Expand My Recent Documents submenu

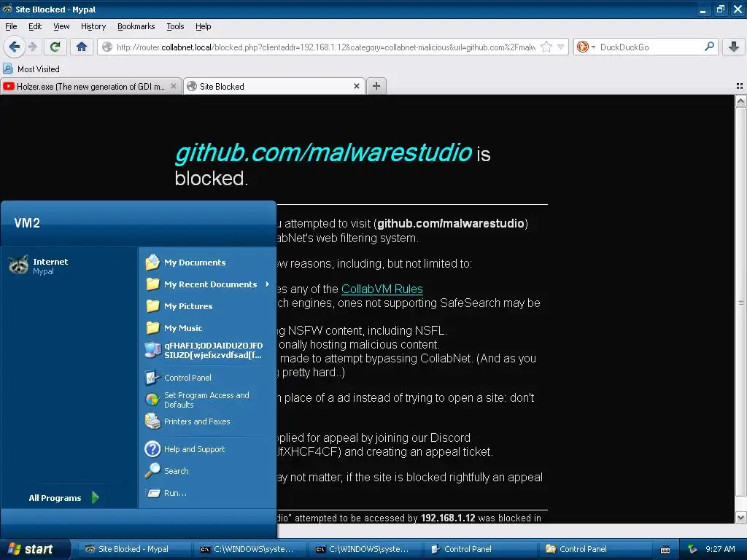coord(207,284)
